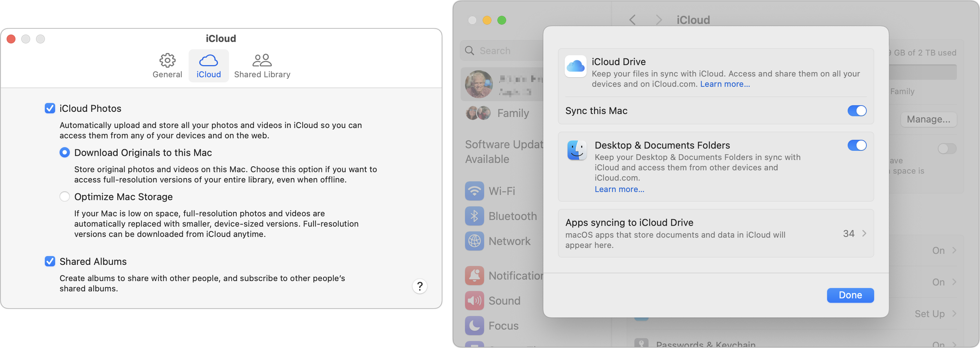Click the 34 apps count value
The height and width of the screenshot is (348, 980).
pos(849,233)
